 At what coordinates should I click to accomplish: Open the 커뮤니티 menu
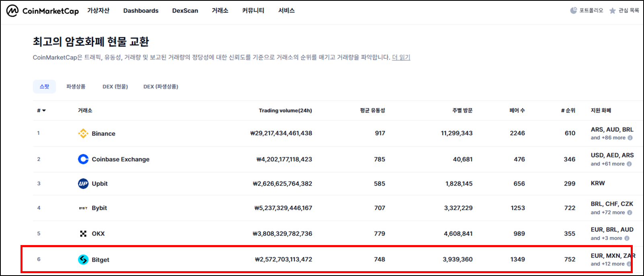[253, 10]
